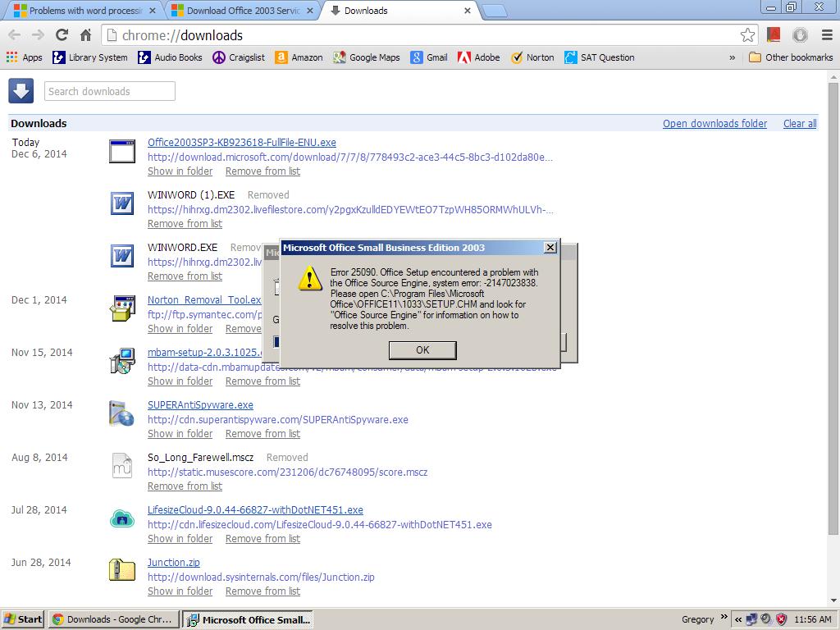Close the Download Office 2003 tab
This screenshot has height=630, width=840.
click(x=310, y=11)
